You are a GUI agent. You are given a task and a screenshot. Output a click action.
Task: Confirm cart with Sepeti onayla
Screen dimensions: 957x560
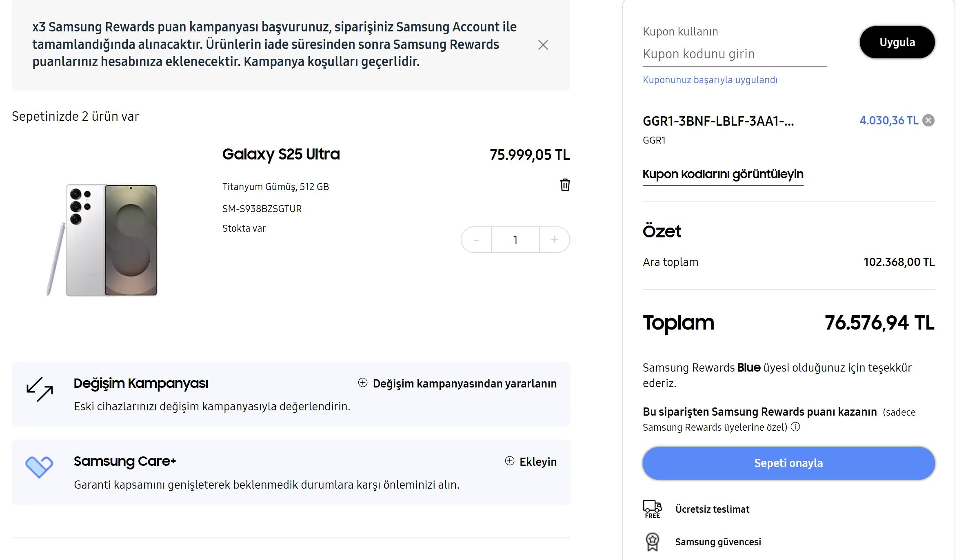coord(788,463)
